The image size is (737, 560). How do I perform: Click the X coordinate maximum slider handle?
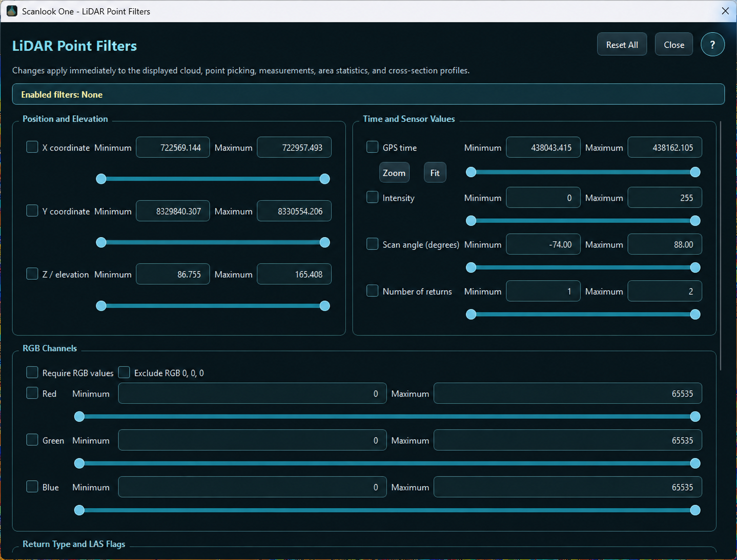click(x=324, y=179)
